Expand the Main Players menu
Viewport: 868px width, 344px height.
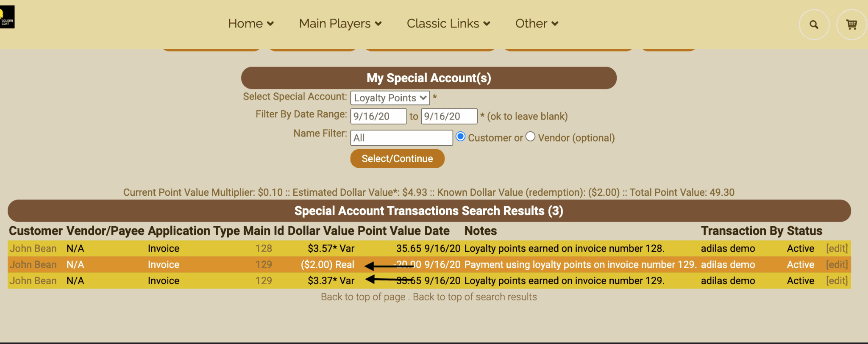(340, 24)
